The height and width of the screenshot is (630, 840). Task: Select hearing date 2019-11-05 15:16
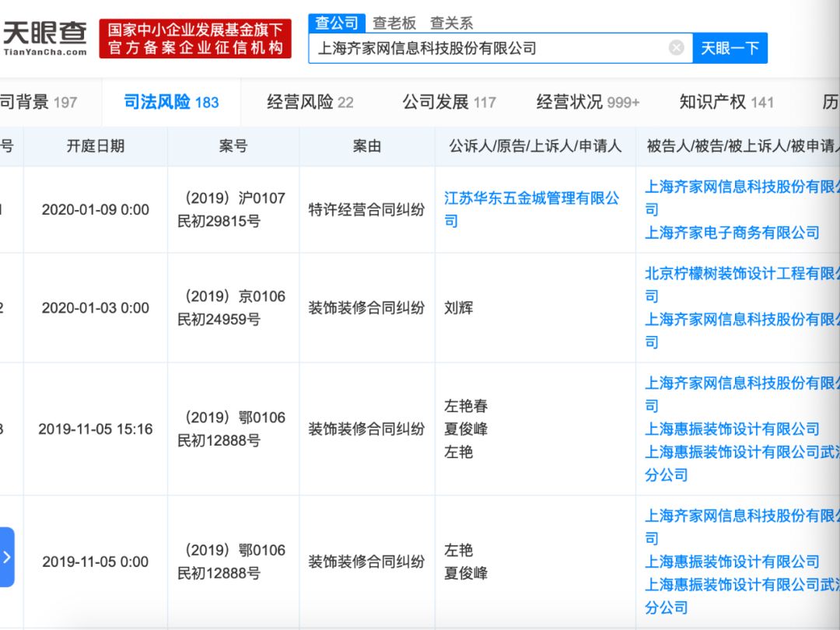96,429
